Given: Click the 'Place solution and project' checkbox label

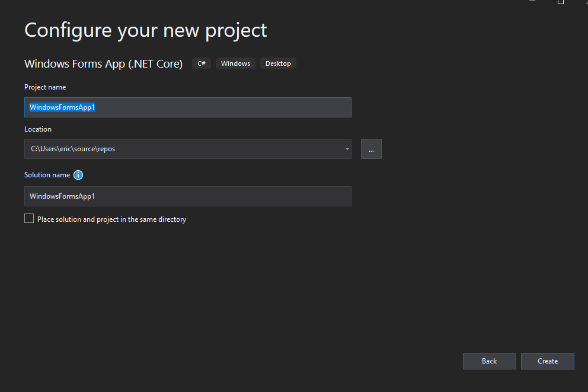Looking at the screenshot, I should tap(111, 219).
